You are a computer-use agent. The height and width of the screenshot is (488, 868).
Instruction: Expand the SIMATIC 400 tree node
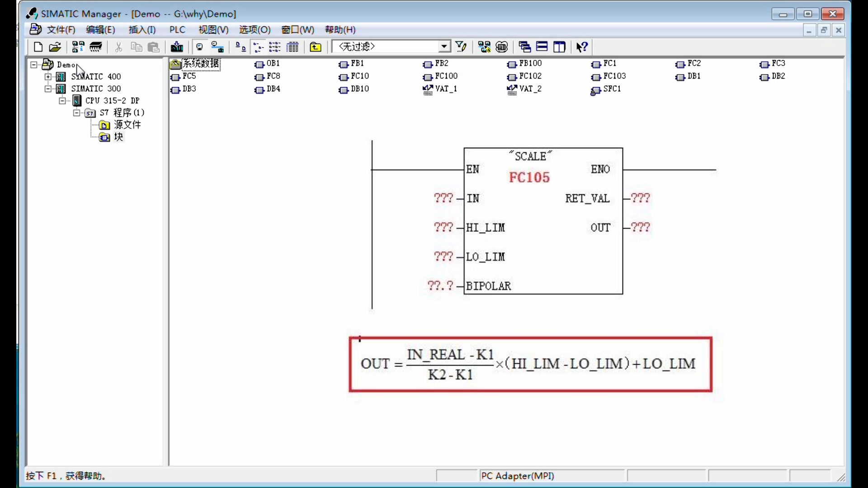tap(48, 76)
